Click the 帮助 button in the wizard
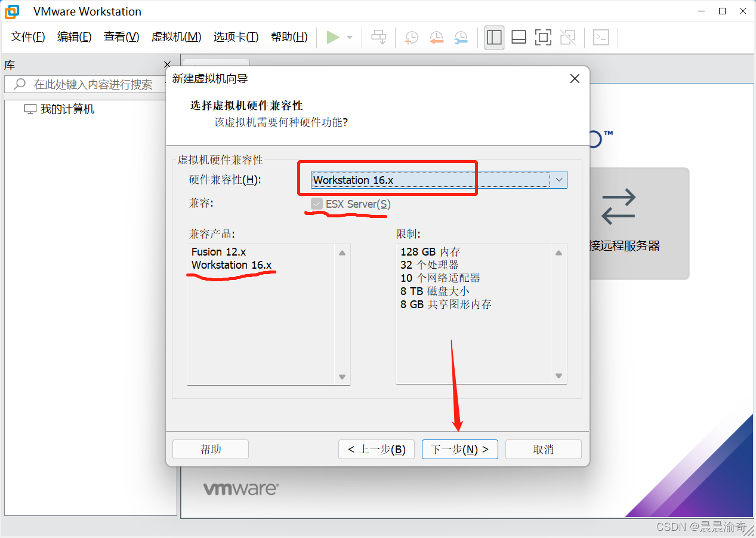The image size is (756, 538). tap(211, 450)
